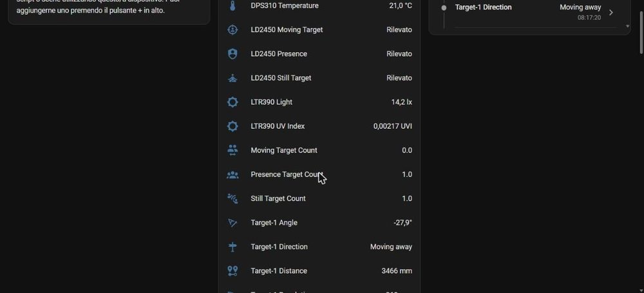Image resolution: width=644 pixels, height=293 pixels.
Task: Click the -27,9° angle value
Action: [x=402, y=223]
